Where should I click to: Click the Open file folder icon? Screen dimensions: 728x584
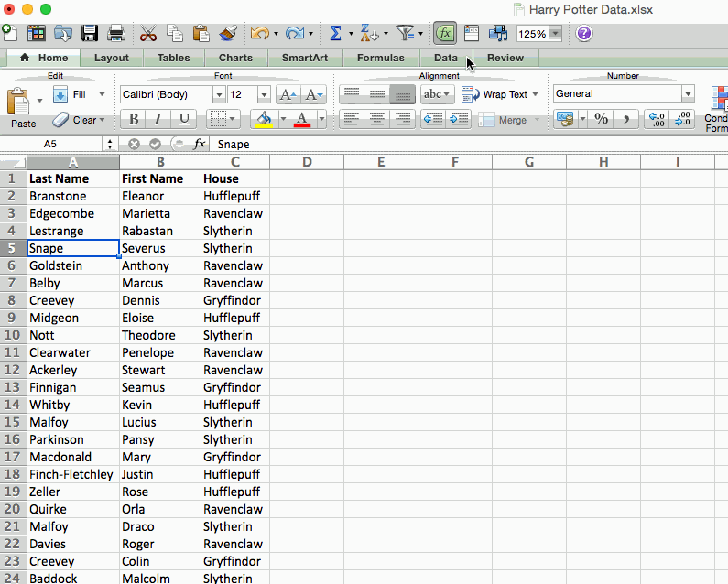pyautogui.click(x=62, y=34)
